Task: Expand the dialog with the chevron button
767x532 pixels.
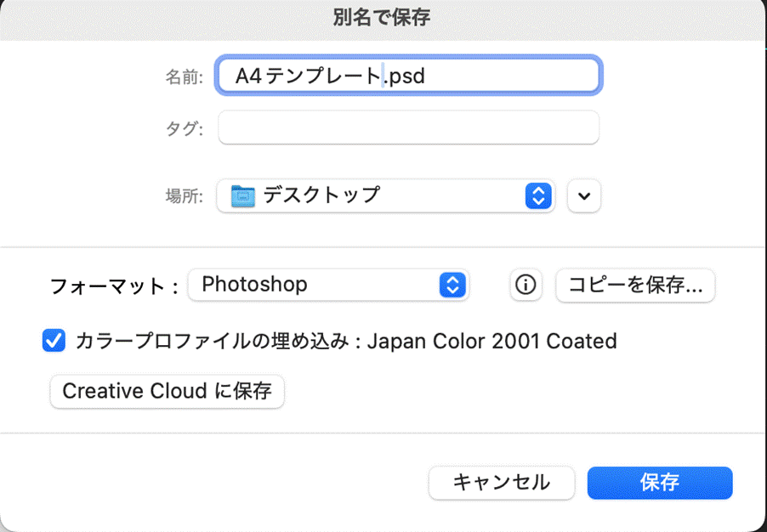Action: pyautogui.click(x=583, y=195)
